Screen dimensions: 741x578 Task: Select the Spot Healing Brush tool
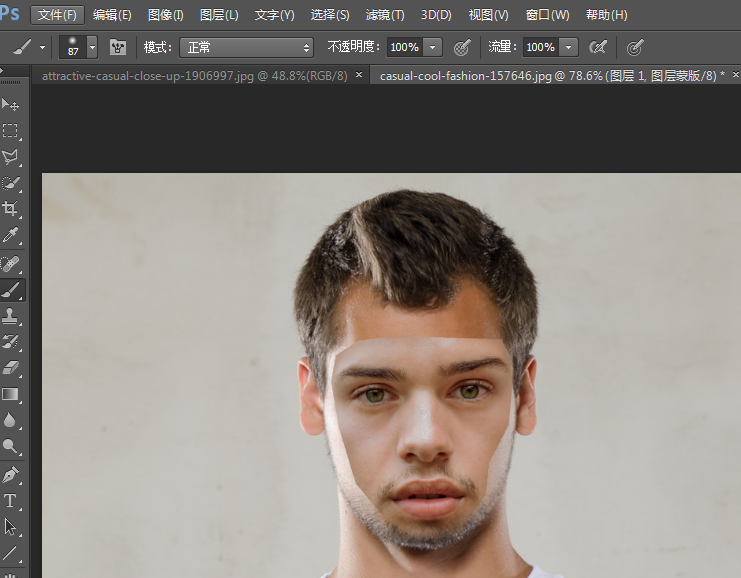(11, 263)
